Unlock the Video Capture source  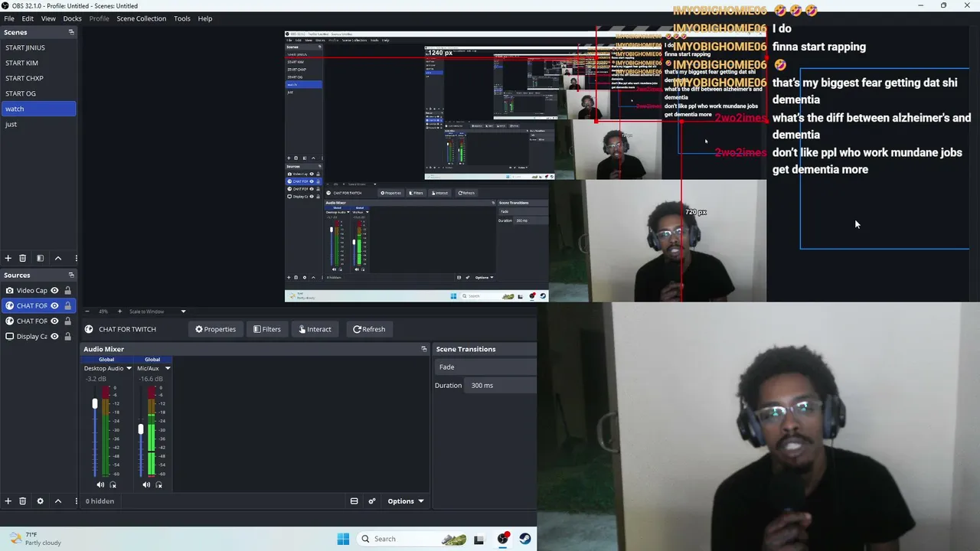[67, 291]
